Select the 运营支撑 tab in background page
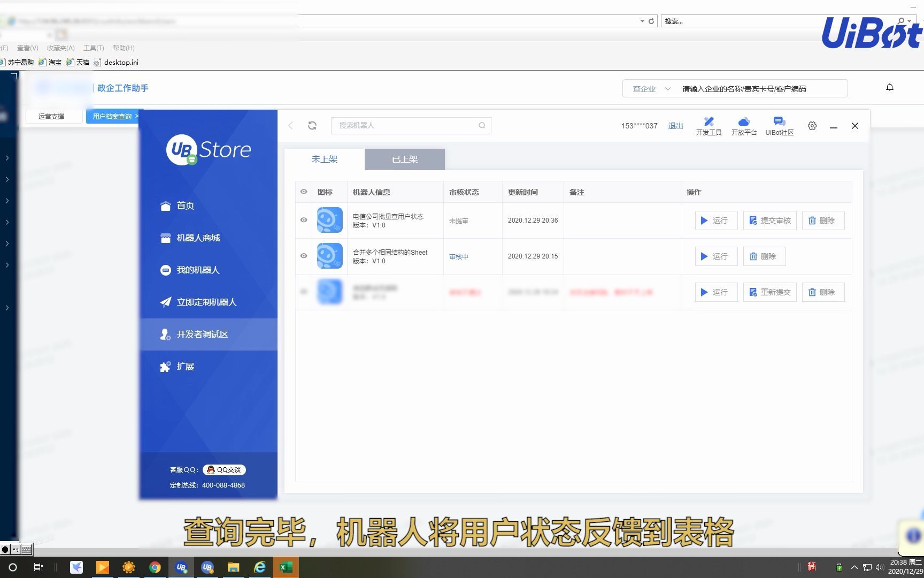The image size is (924, 578). coord(52,116)
